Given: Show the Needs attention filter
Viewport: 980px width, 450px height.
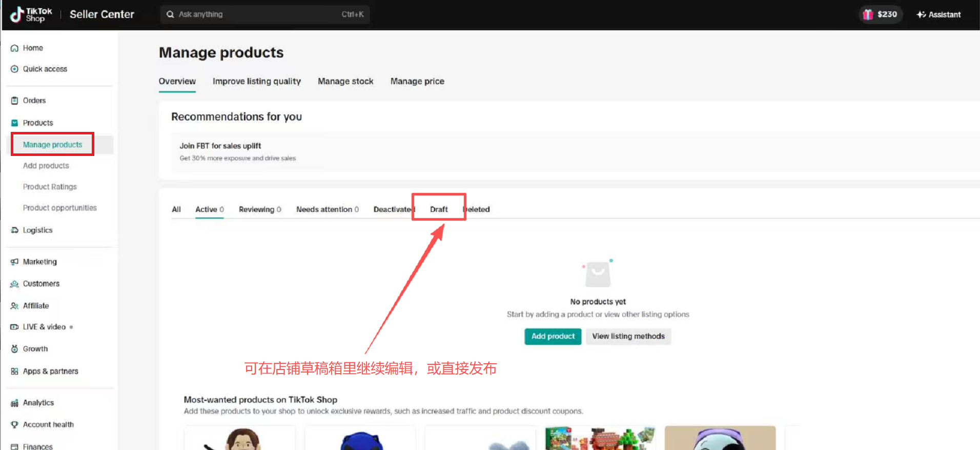Looking at the screenshot, I should [328, 209].
